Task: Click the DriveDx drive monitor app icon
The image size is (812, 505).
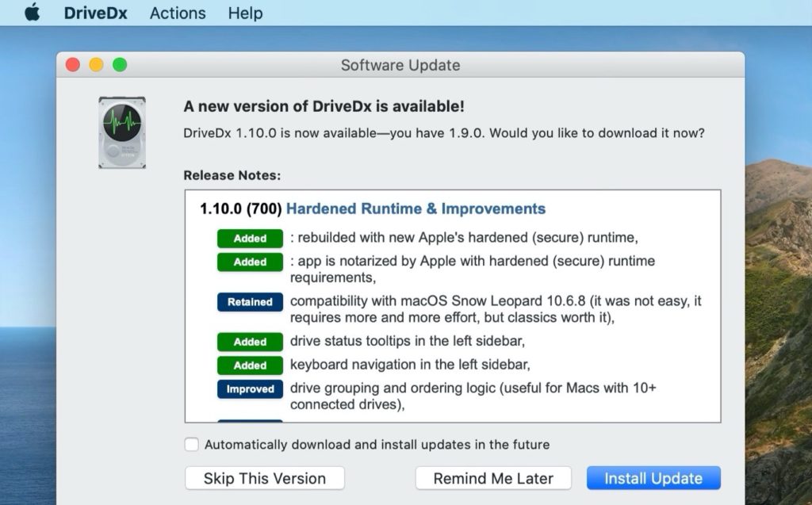Action: coord(122,132)
